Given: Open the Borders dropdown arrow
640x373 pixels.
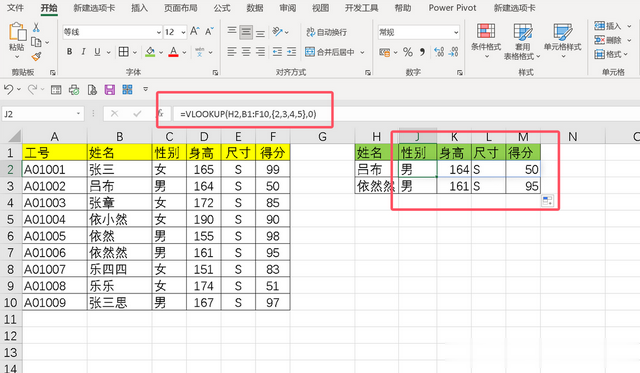Looking at the screenshot, I should (135, 52).
